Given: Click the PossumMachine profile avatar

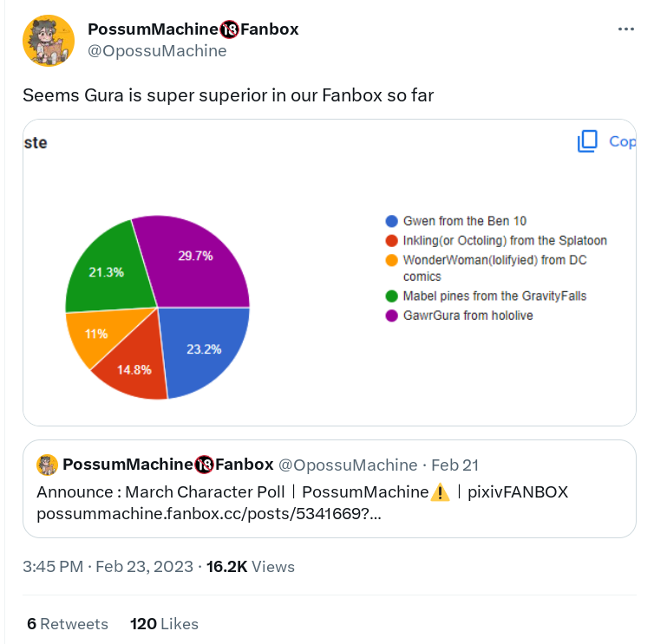Looking at the screenshot, I should (49, 40).
